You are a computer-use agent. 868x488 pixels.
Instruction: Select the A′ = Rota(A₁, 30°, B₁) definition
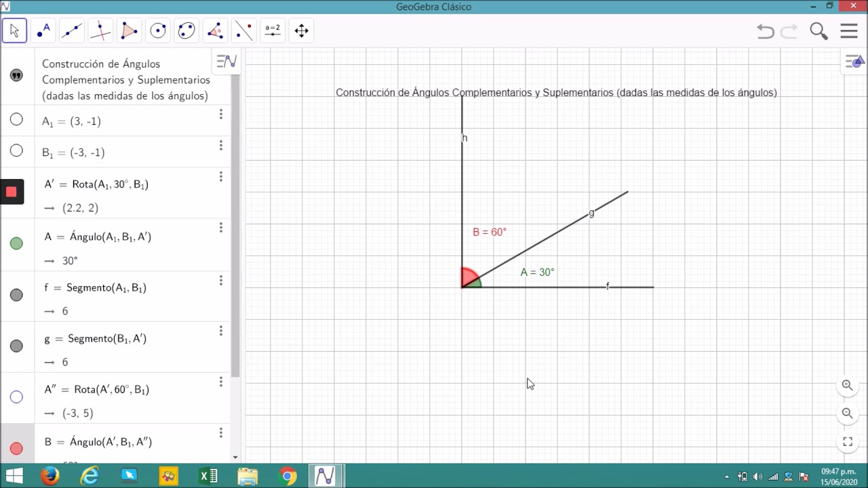96,184
